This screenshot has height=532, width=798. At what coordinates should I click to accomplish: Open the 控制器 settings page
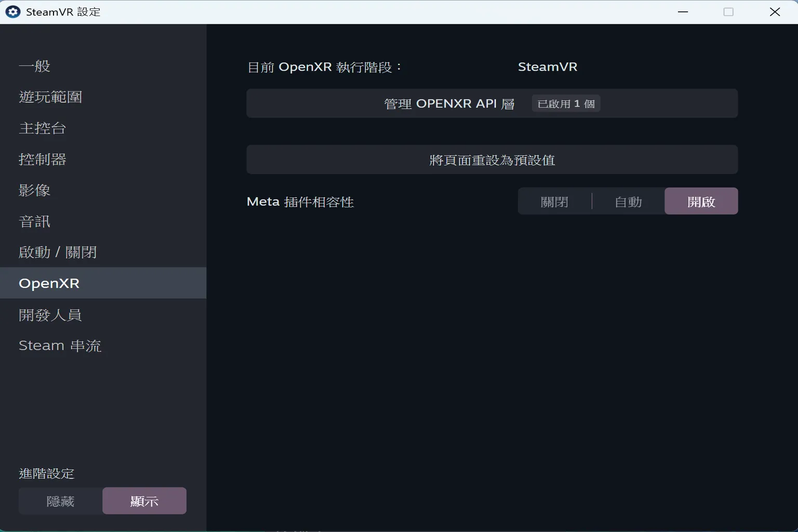coord(42,159)
